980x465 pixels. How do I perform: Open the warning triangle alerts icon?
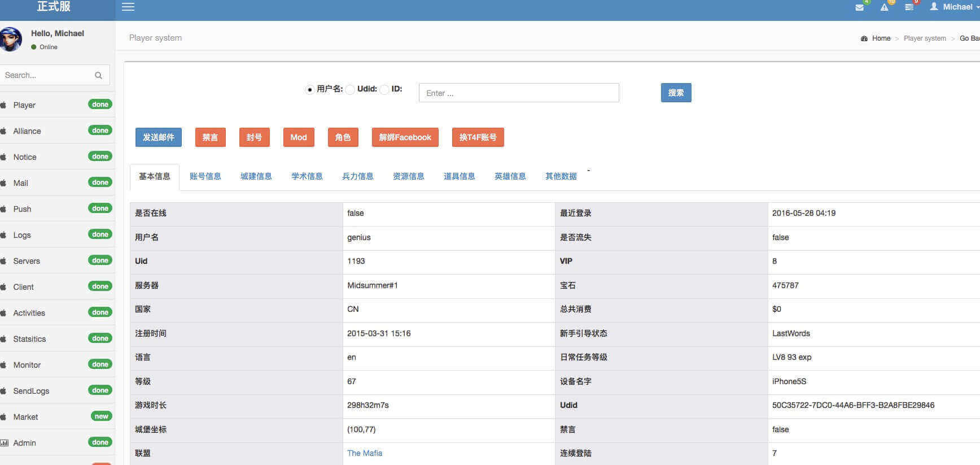[x=884, y=7]
